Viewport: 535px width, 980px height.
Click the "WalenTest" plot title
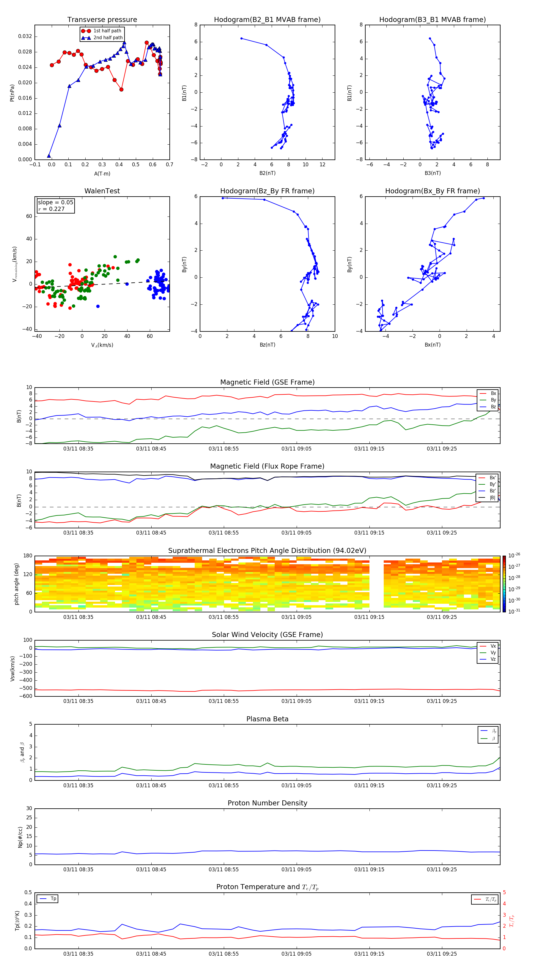click(102, 191)
